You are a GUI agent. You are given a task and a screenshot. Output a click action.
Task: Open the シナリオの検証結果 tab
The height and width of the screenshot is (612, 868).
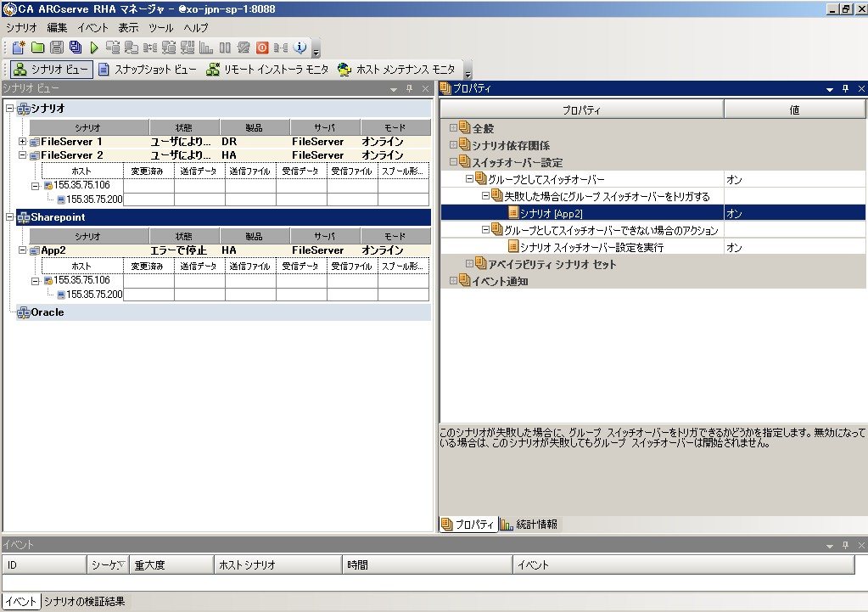pos(84,602)
